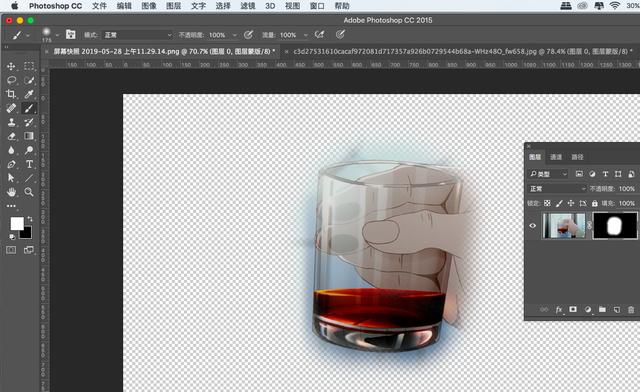Reset default foreground and background colors
This screenshot has width=640, height=392.
[12, 237]
